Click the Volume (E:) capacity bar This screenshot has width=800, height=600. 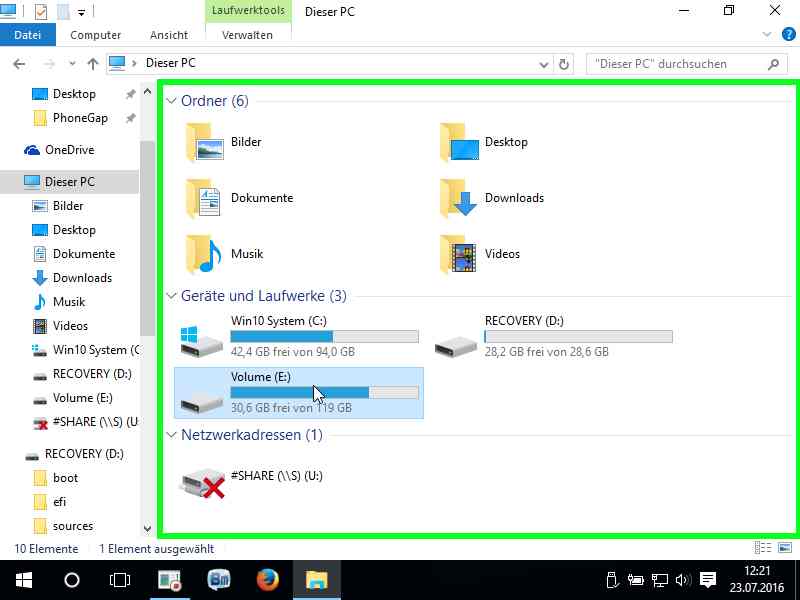tap(324, 392)
